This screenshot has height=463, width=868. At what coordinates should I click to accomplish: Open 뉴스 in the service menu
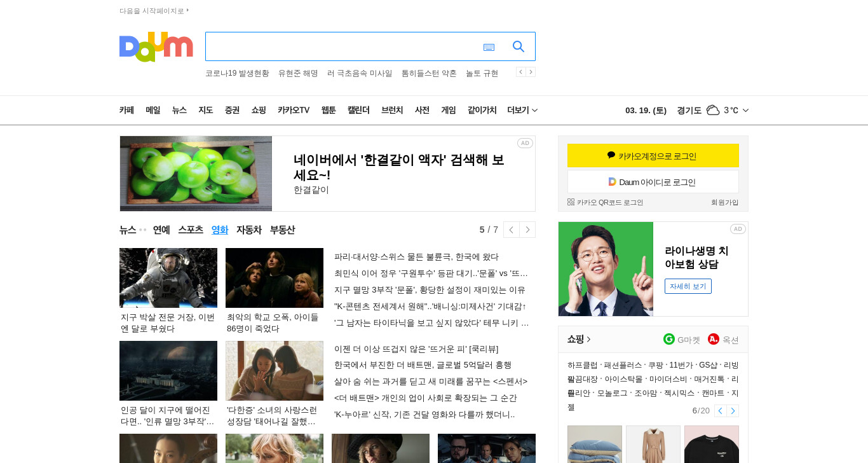(x=179, y=110)
